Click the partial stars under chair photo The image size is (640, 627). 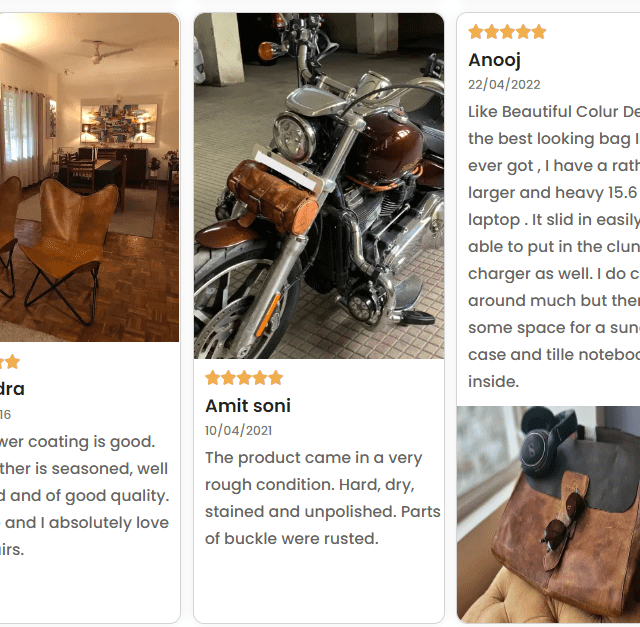[10, 362]
